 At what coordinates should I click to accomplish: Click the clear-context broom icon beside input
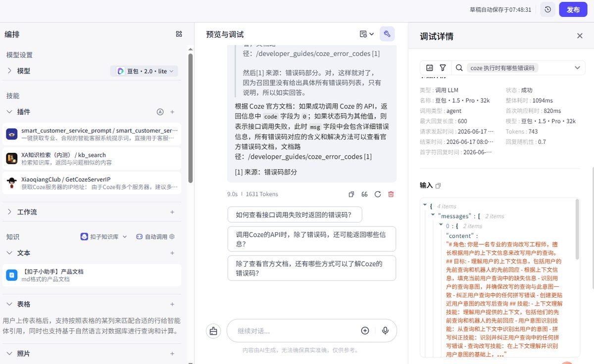click(213, 331)
